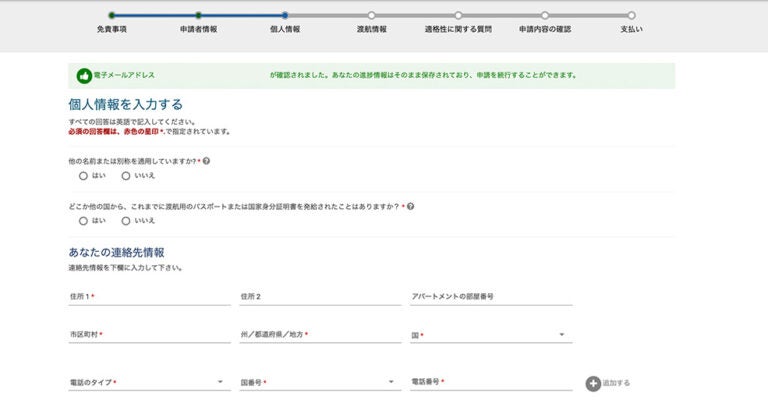Focus the 市区町村 city field

coord(149,335)
